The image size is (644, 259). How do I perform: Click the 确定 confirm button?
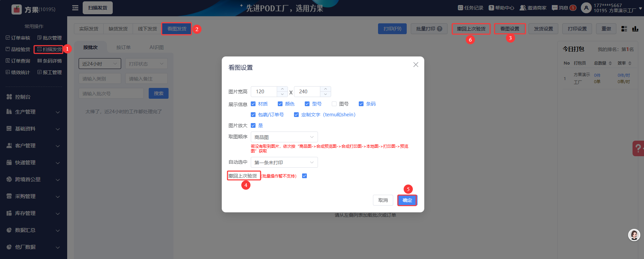point(407,200)
